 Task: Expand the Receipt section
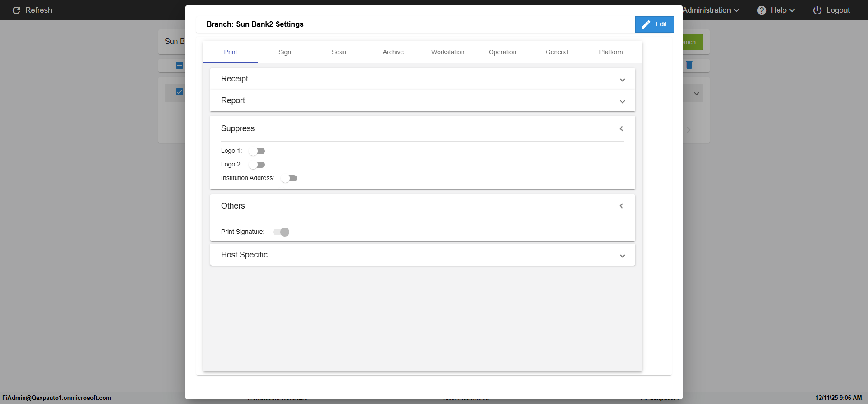pyautogui.click(x=622, y=80)
